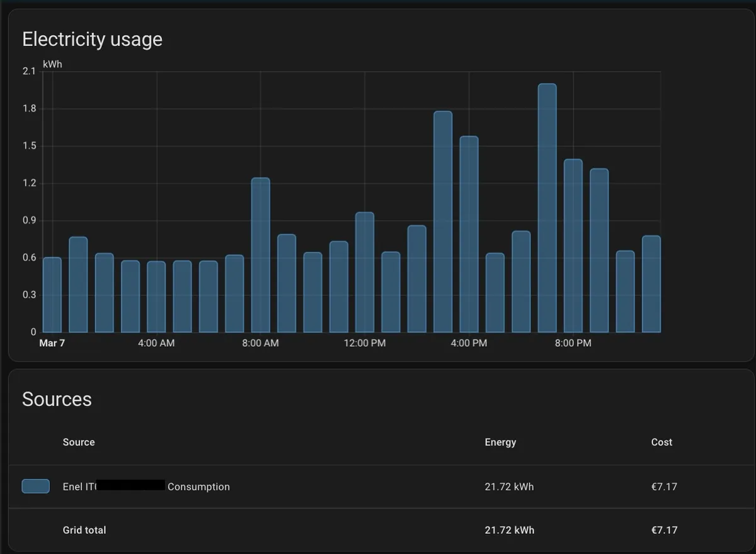
Task: Click the 4:00 AM axis label
Action: [x=156, y=343]
